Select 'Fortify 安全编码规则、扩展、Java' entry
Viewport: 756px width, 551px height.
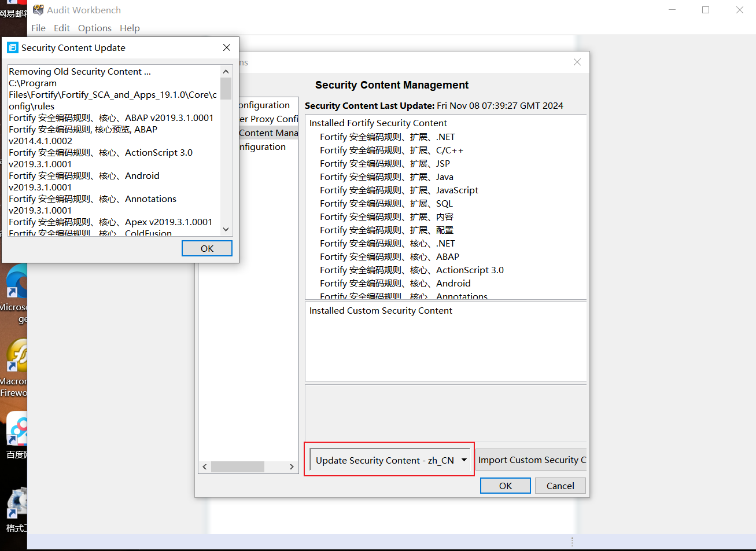(386, 177)
